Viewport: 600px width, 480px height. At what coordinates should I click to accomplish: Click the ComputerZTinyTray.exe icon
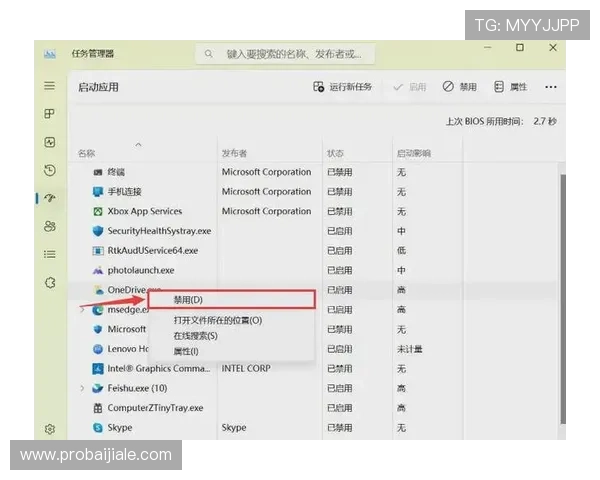click(98, 408)
